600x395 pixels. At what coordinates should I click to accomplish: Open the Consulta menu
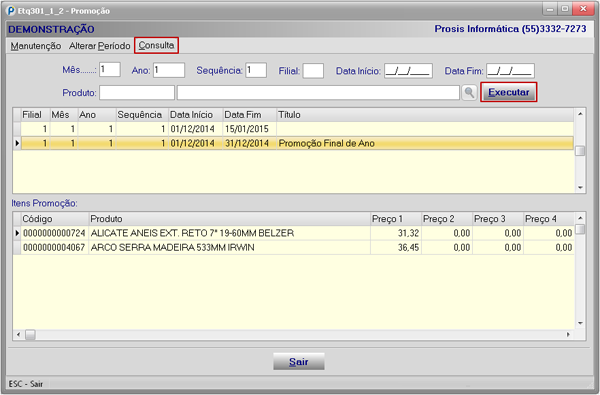156,46
